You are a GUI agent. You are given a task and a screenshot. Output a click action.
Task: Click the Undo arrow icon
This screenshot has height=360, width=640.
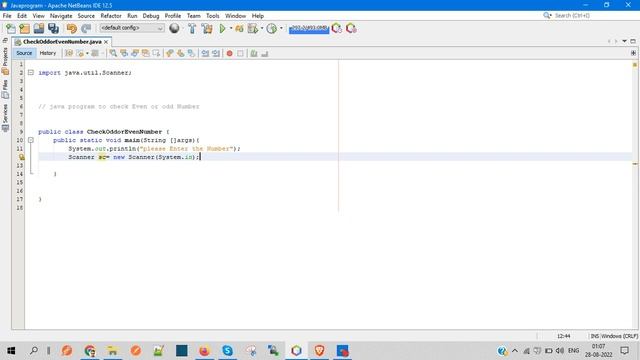point(71,28)
